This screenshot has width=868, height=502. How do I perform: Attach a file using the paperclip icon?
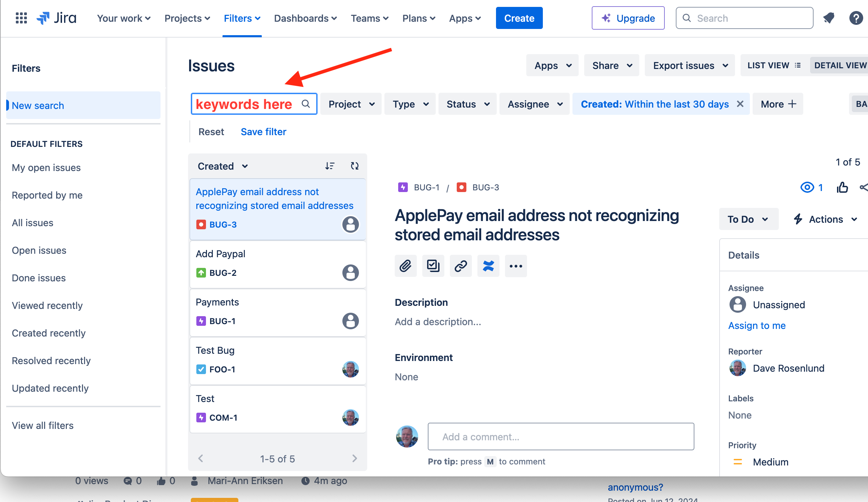tap(405, 265)
